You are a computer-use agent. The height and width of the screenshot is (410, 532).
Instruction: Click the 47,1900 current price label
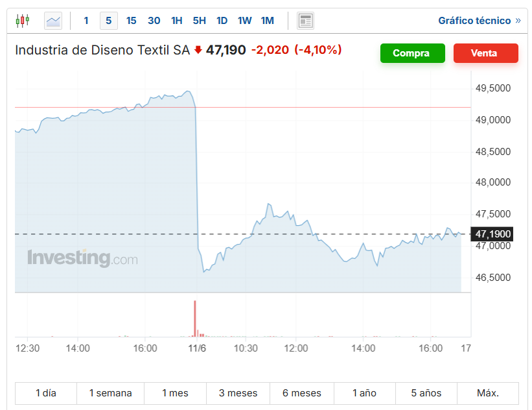[493, 234]
